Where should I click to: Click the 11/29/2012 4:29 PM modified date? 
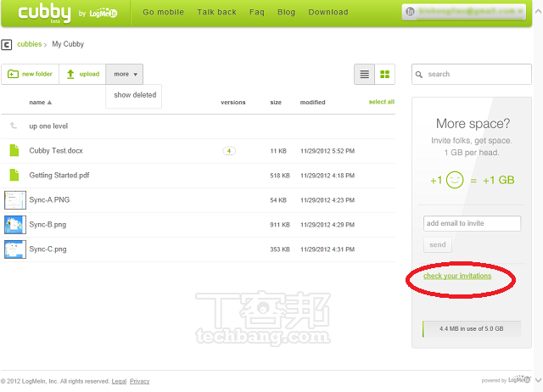[327, 225]
